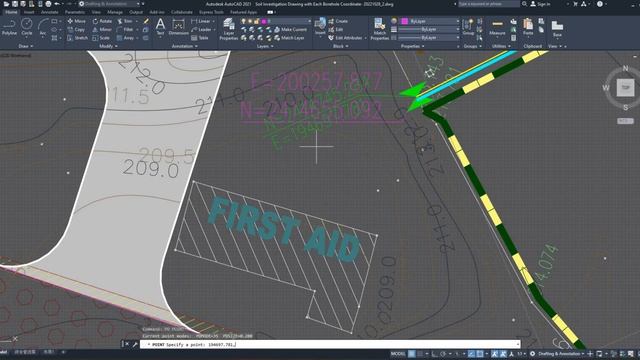The height and width of the screenshot is (360, 640).
Task: Select the Measure utility
Action: [497, 27]
